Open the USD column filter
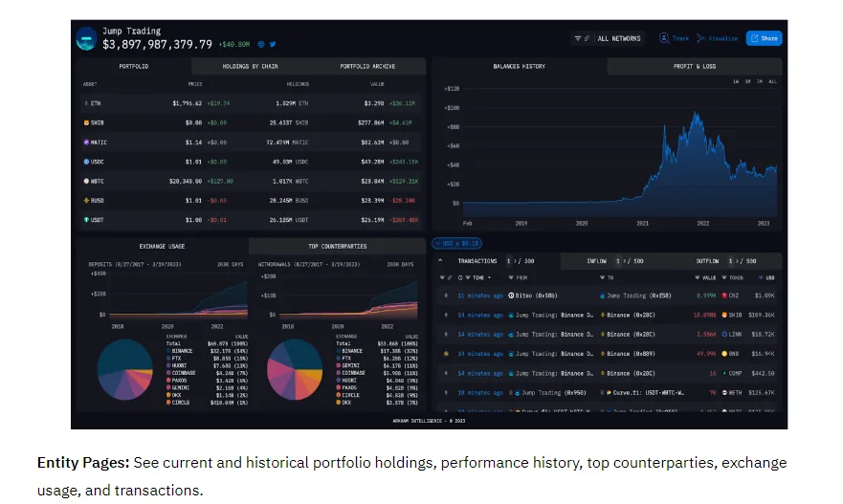This screenshot has height=504, width=843. click(761, 277)
